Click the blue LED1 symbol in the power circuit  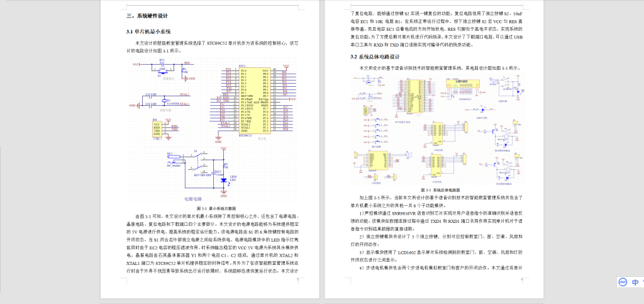point(223,180)
